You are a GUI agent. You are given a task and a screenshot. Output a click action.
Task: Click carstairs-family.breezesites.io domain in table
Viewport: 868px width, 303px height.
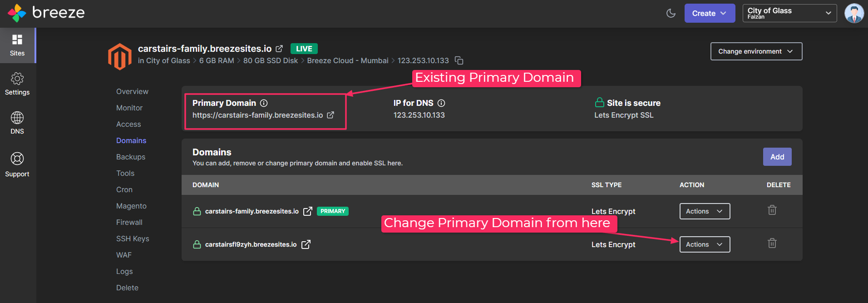point(252,211)
